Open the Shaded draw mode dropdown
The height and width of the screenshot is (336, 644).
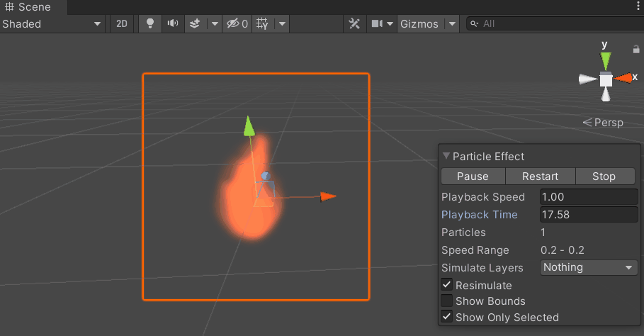pos(52,24)
